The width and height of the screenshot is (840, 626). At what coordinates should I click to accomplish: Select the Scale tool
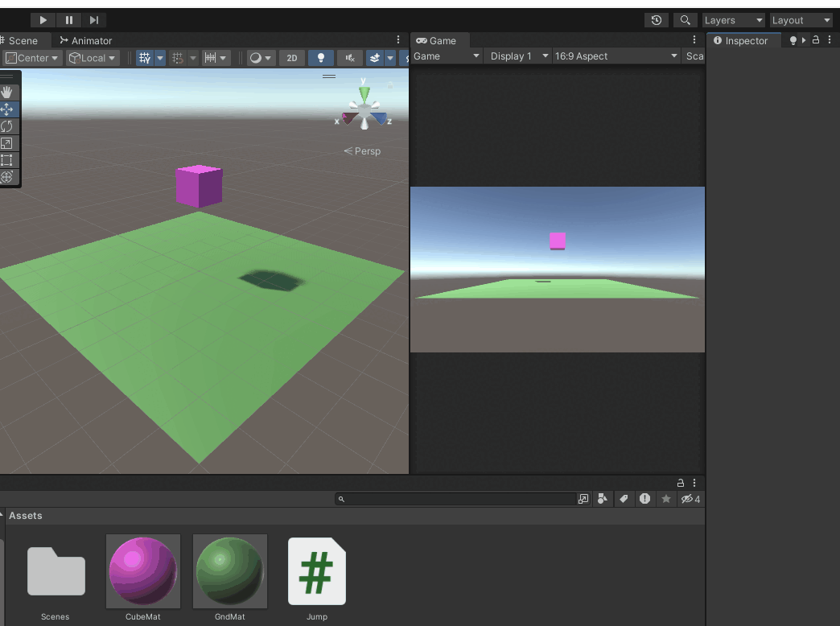7,143
